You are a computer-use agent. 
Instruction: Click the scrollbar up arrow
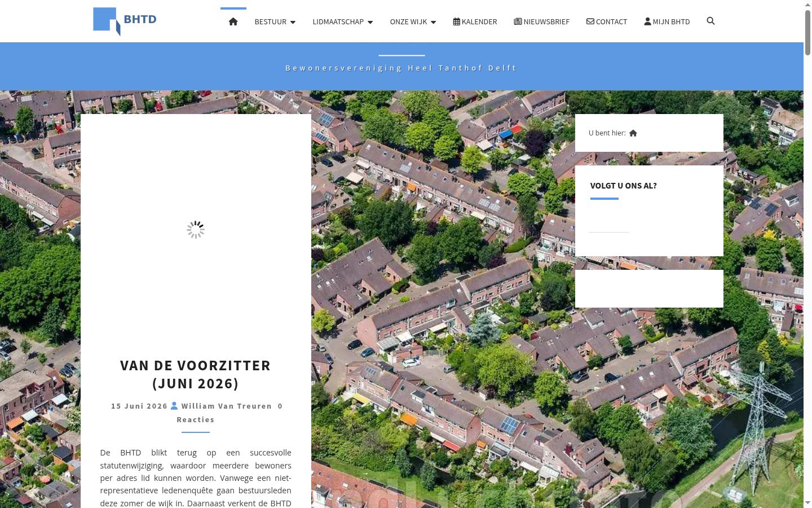click(x=807, y=5)
